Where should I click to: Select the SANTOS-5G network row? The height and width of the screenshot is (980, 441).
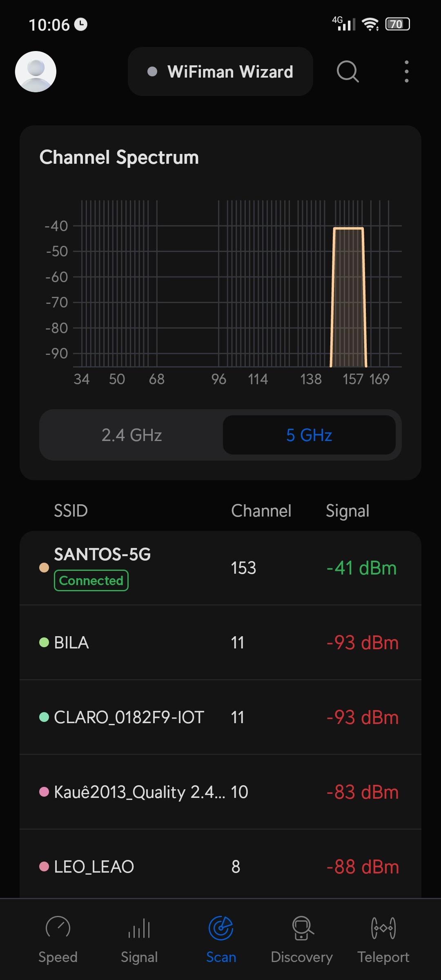coord(220,568)
